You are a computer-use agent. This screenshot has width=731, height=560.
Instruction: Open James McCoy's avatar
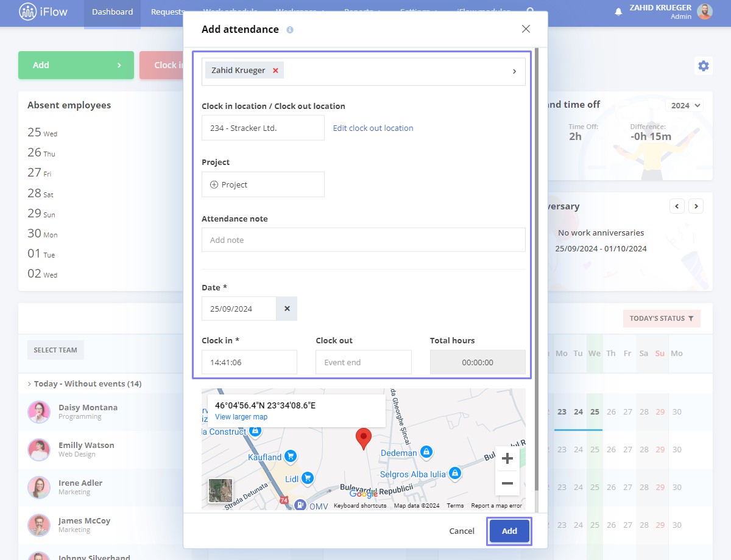point(39,525)
